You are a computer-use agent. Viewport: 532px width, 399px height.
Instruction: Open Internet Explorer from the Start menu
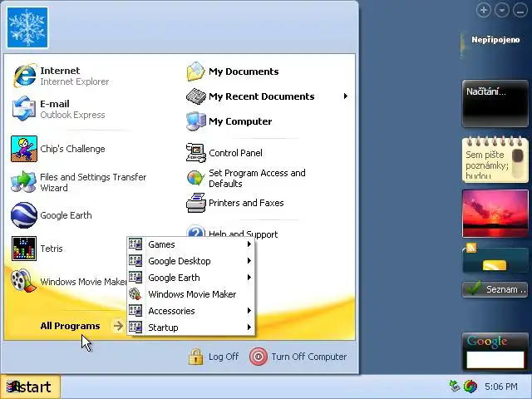(x=25, y=76)
